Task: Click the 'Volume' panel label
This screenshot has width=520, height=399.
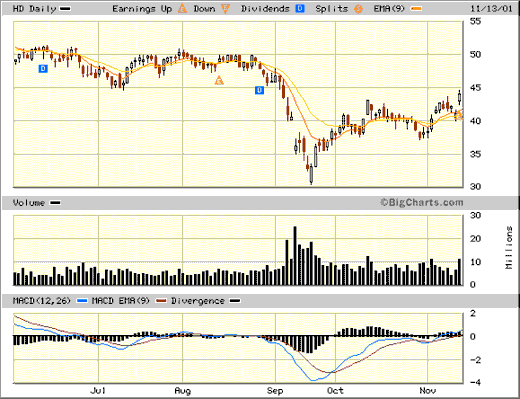Action: [x=29, y=203]
